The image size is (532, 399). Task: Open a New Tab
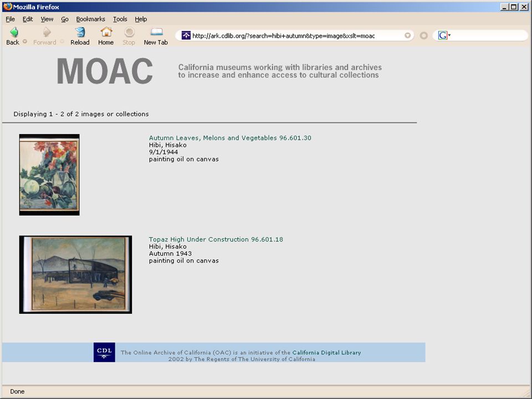click(156, 36)
